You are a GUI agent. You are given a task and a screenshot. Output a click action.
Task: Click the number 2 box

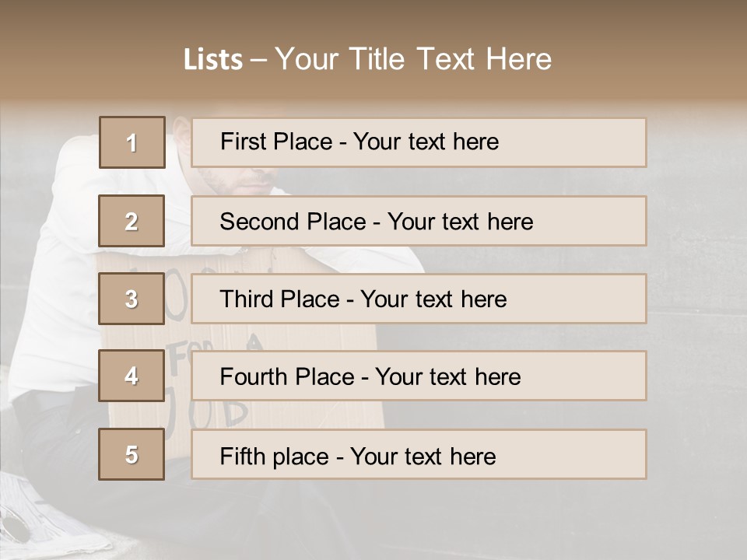pyautogui.click(x=132, y=221)
